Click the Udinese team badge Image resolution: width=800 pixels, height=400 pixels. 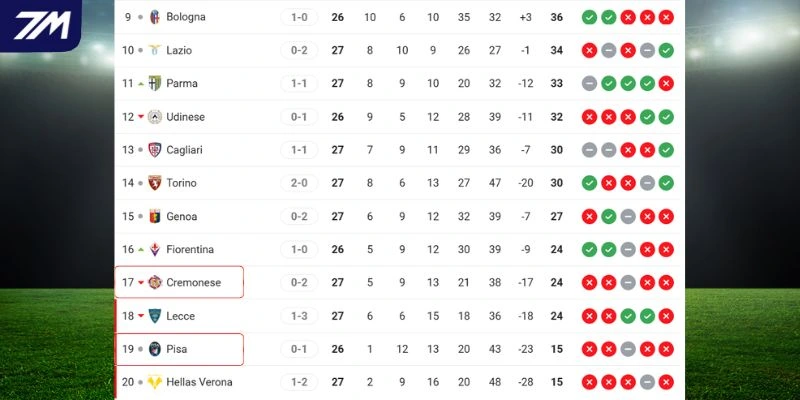click(155, 117)
